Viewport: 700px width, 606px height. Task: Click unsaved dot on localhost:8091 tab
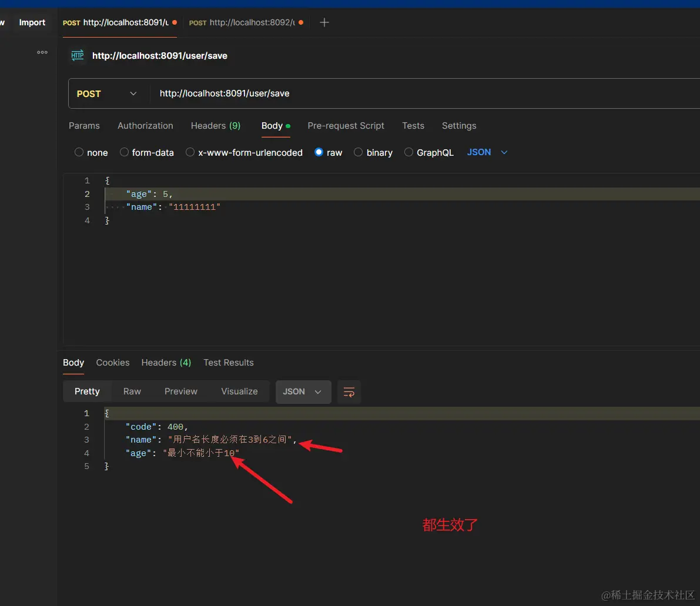175,22
